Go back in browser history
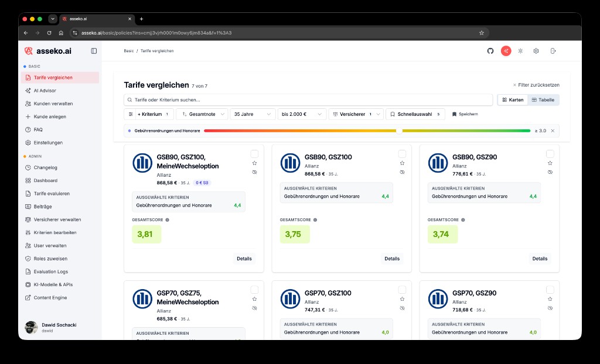 pos(26,33)
